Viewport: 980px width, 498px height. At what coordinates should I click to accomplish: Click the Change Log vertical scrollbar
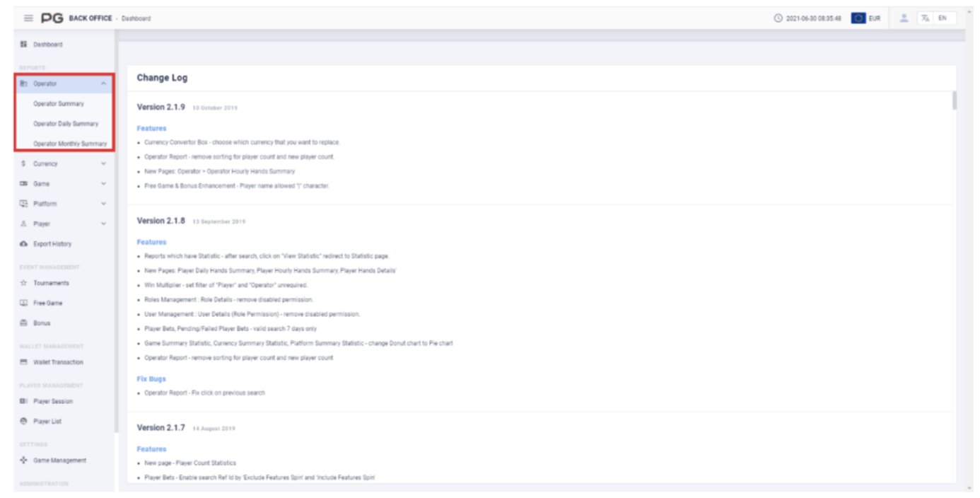point(954,100)
